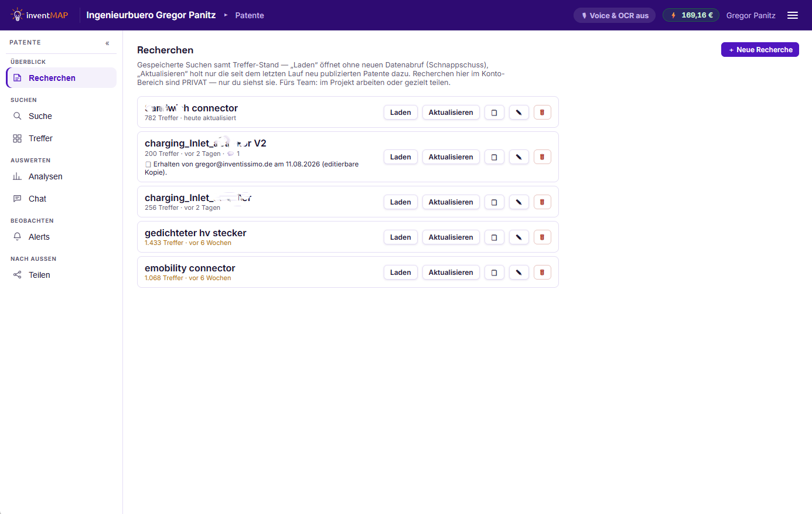Delete the 200 Treffer V2 search
The image size is (812, 514).
coord(543,157)
